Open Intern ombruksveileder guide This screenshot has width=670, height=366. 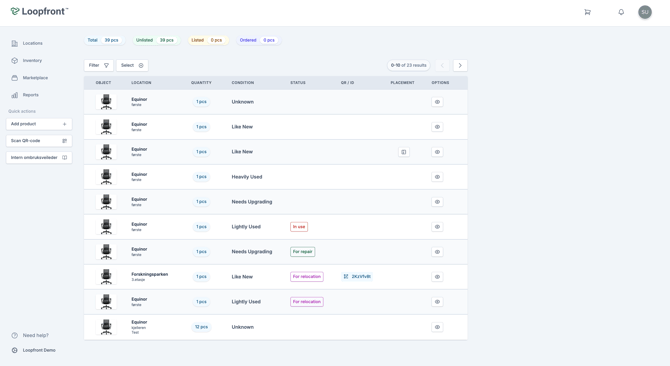(x=39, y=158)
